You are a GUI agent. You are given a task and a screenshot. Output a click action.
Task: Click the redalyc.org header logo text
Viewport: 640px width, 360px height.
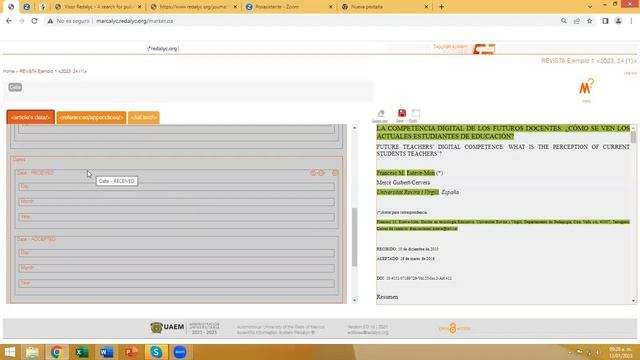click(x=163, y=49)
